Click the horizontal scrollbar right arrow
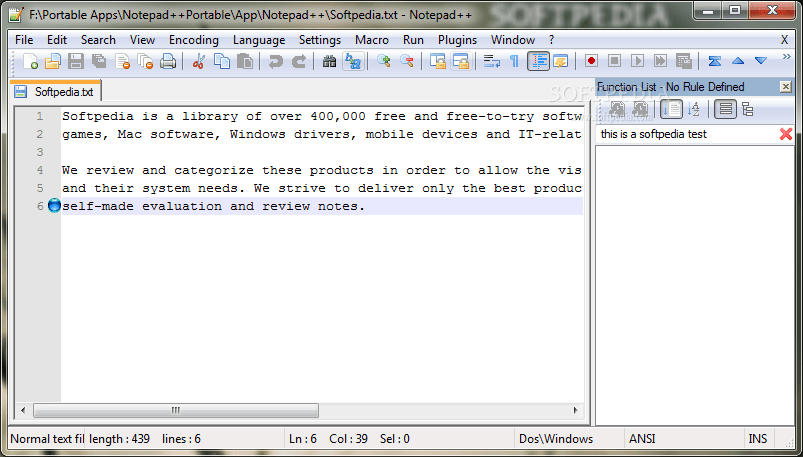This screenshot has height=457, width=803. [576, 410]
